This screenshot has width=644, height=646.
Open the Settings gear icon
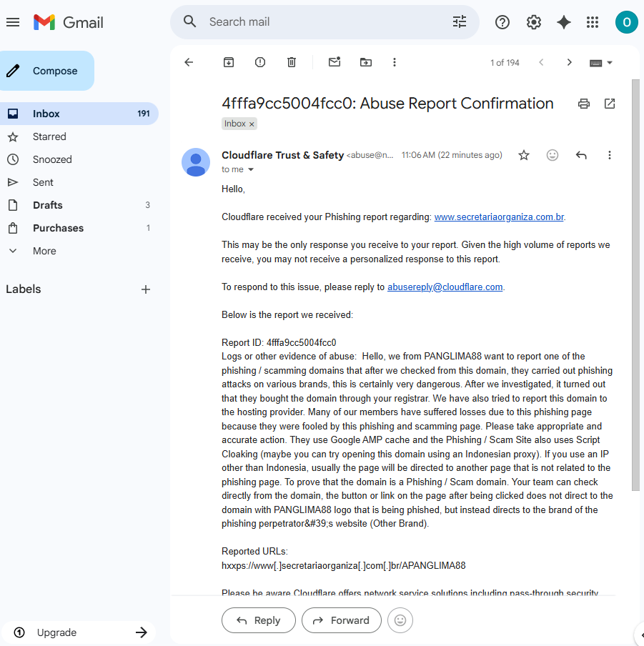[534, 22]
